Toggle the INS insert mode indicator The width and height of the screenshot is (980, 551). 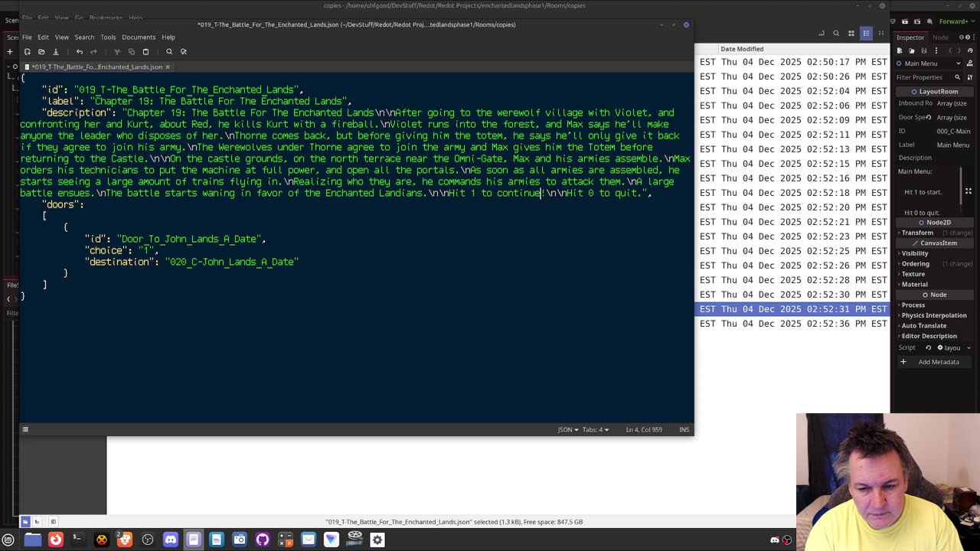684,429
